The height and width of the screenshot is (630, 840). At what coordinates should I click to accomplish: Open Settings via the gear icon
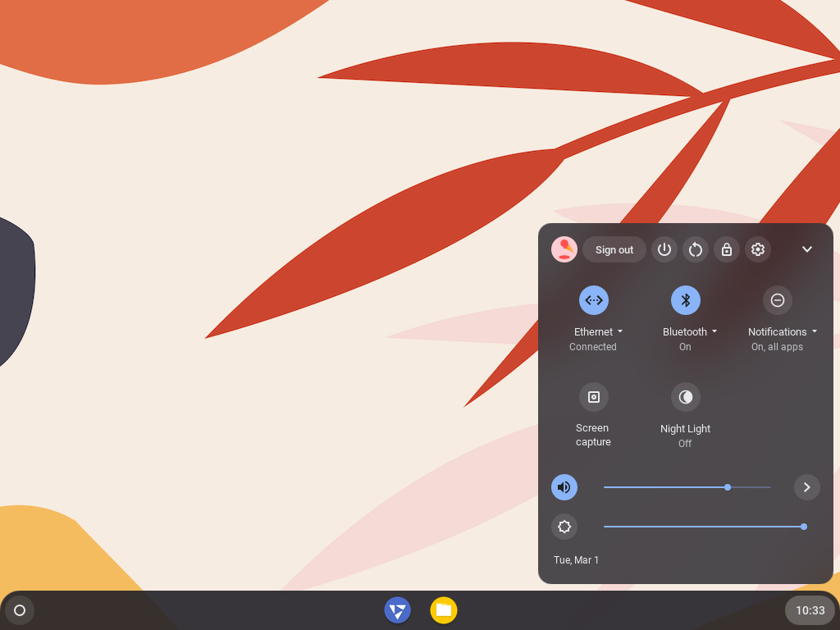pos(757,249)
